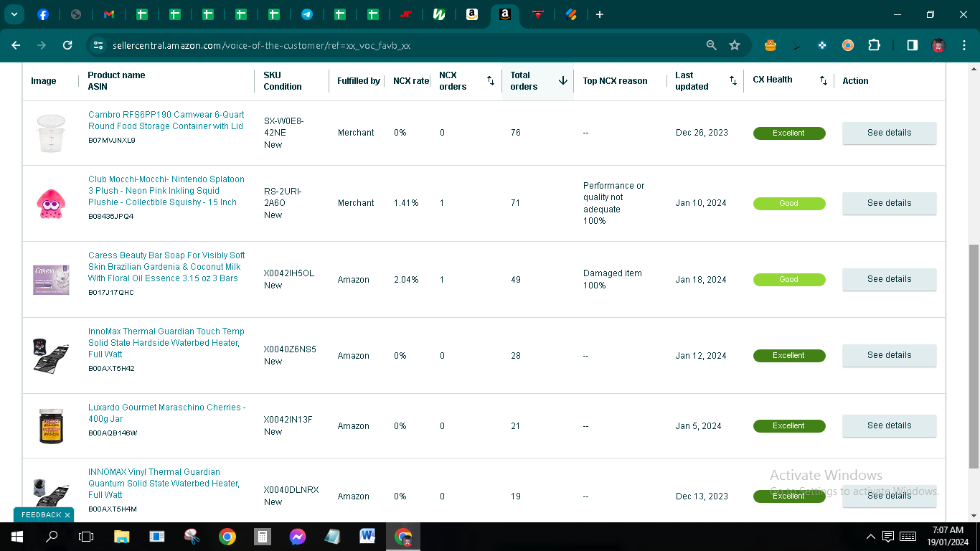This screenshot has height=551, width=980.
Task: See details for Cambro Camwear container
Action: [889, 133]
